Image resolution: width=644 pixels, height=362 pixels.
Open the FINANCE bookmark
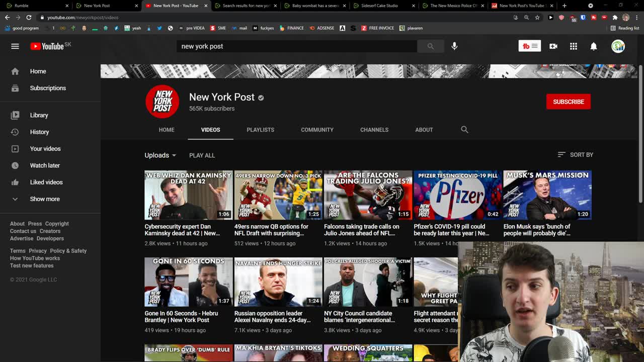(292, 28)
